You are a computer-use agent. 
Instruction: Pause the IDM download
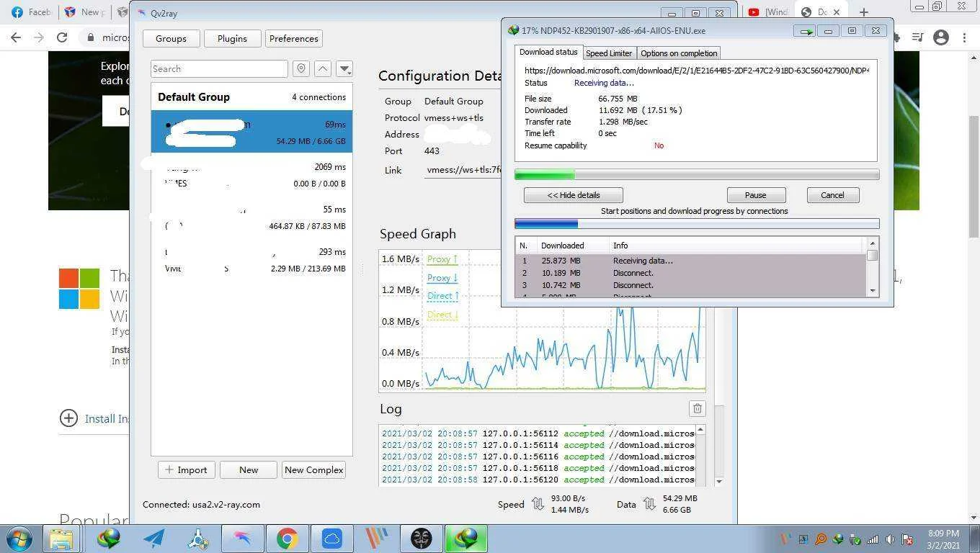[755, 195]
